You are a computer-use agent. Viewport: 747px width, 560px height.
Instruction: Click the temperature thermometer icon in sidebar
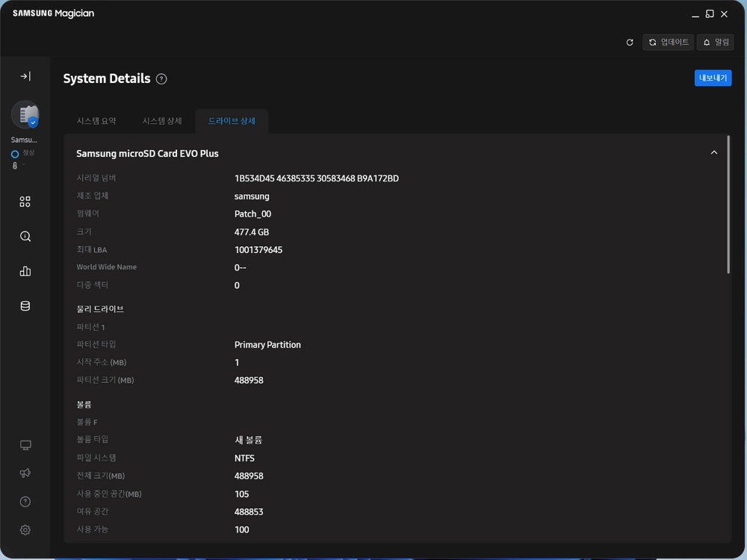click(x=15, y=166)
